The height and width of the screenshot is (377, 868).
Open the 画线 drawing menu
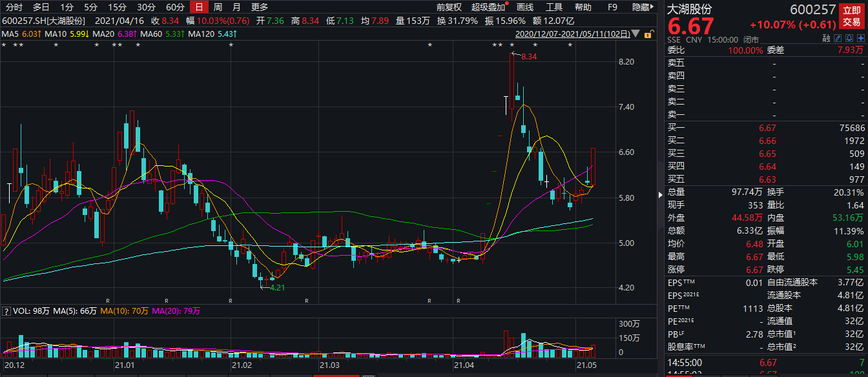526,7
